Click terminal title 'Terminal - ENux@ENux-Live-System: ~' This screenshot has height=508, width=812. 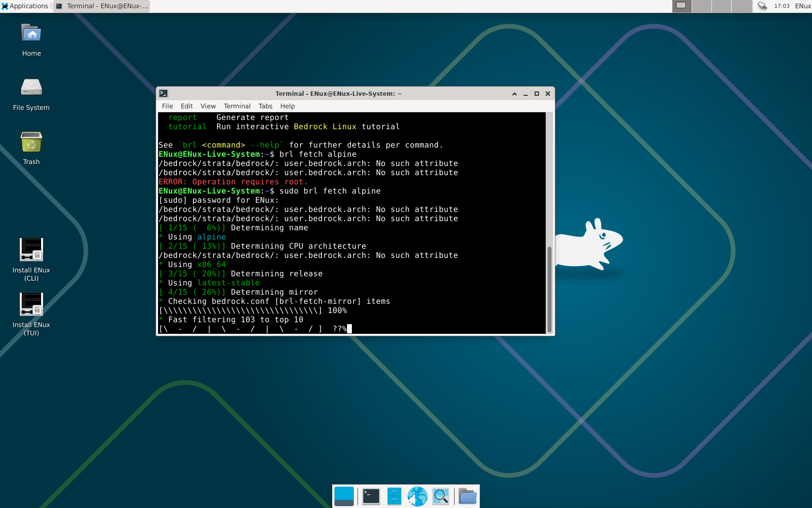[x=338, y=93]
